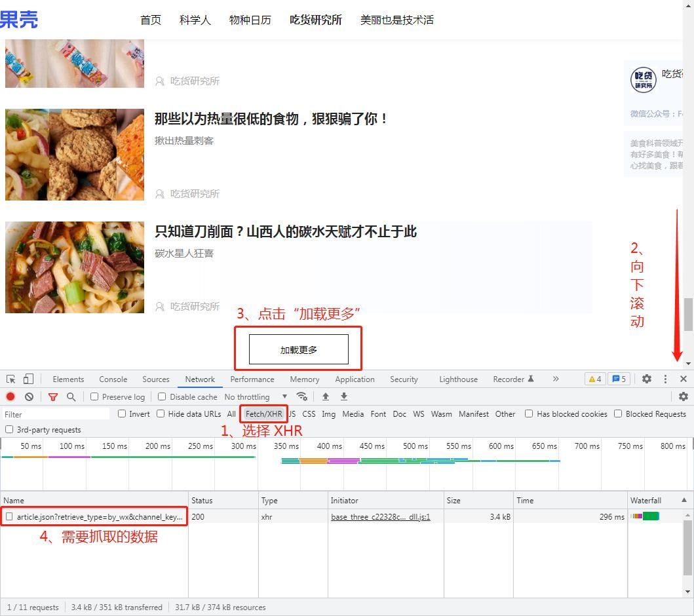Open the DevTools settings gear

point(647,379)
